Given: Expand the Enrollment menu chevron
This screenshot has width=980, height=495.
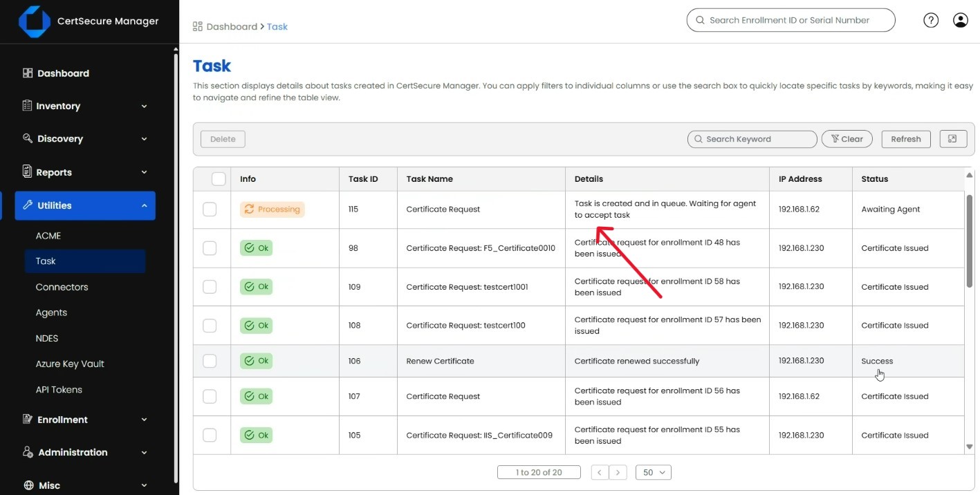Looking at the screenshot, I should pos(144,420).
